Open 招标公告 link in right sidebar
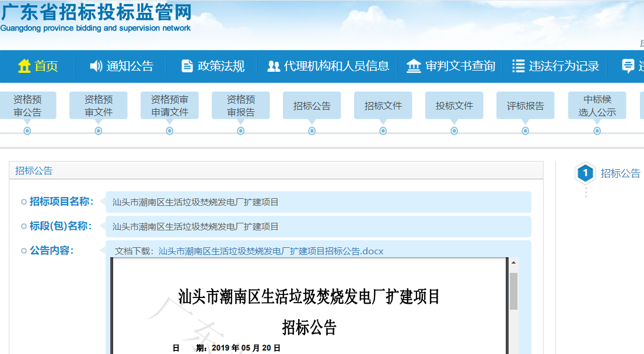 tap(620, 173)
